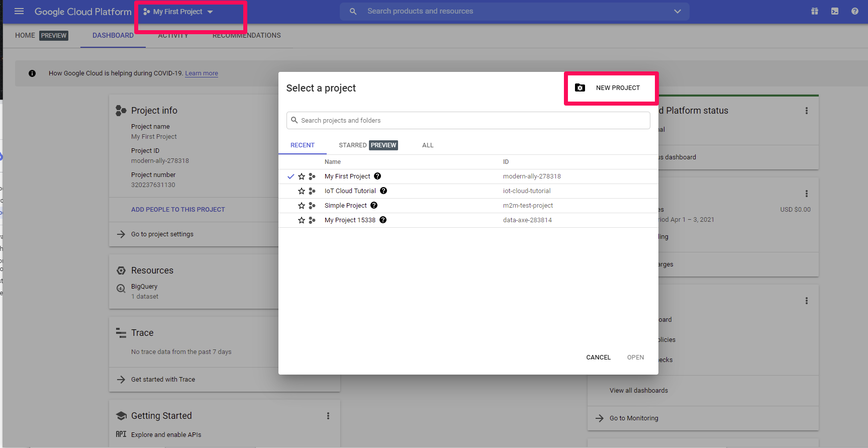The width and height of the screenshot is (868, 448).
Task: Switch to the Recent projects tab
Action: click(303, 145)
